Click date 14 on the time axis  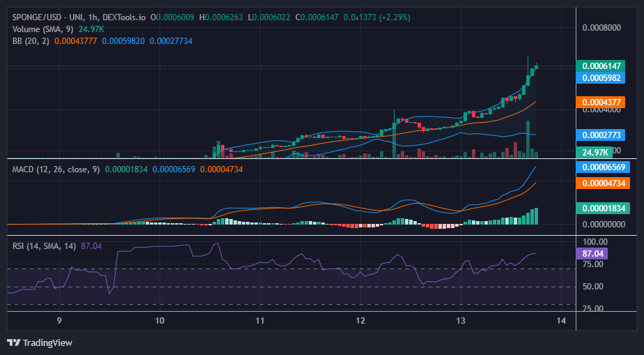pyautogui.click(x=562, y=321)
